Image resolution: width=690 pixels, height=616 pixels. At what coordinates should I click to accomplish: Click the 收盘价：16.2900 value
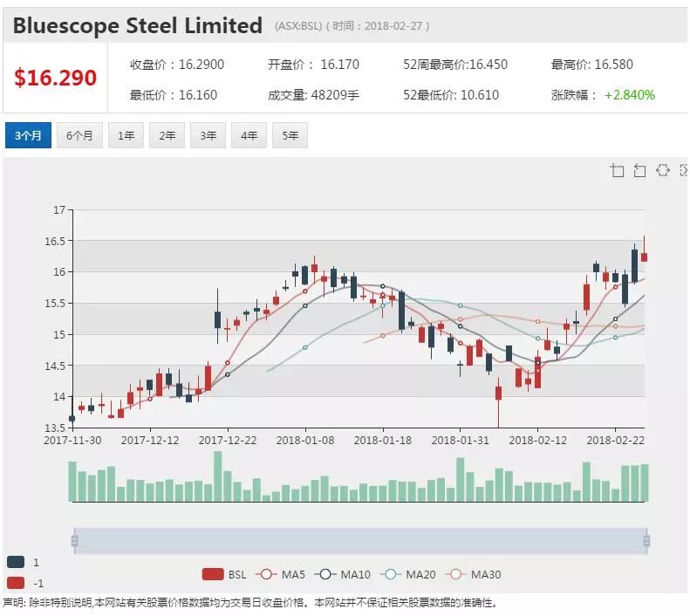pos(177,65)
